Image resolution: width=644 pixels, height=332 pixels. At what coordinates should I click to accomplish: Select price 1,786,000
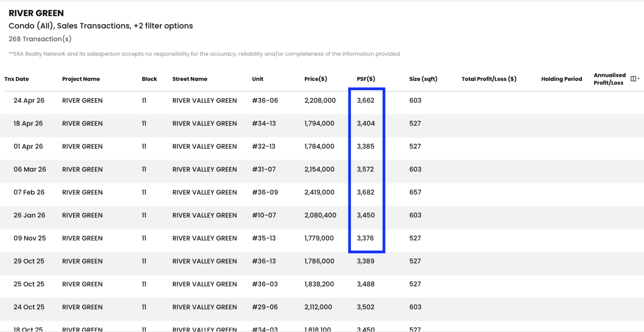pos(319,261)
